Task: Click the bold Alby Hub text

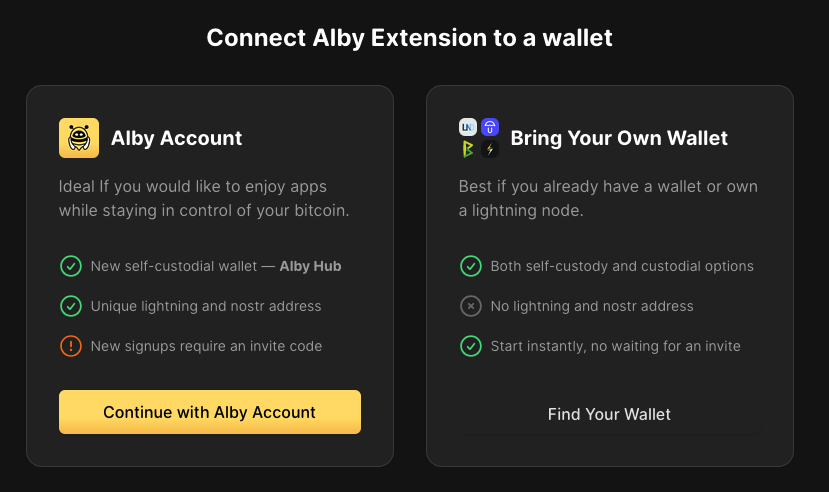Action: (310, 266)
